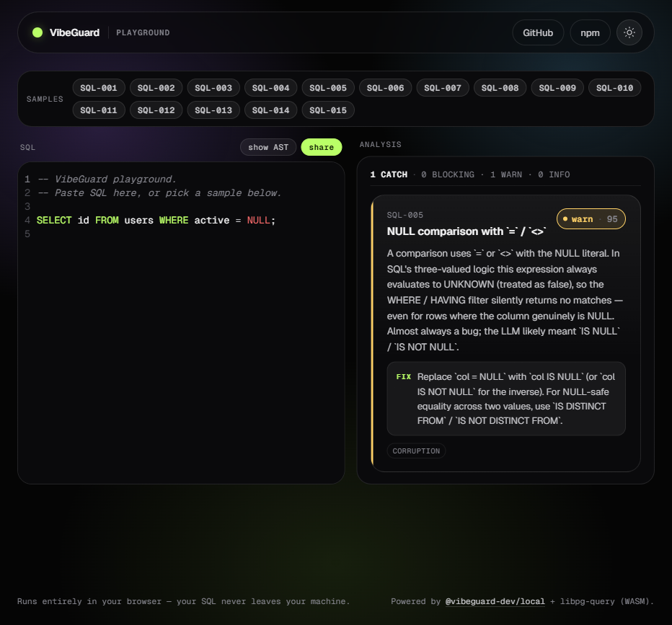
Task: Toggle the show AST button
Action: [268, 147]
